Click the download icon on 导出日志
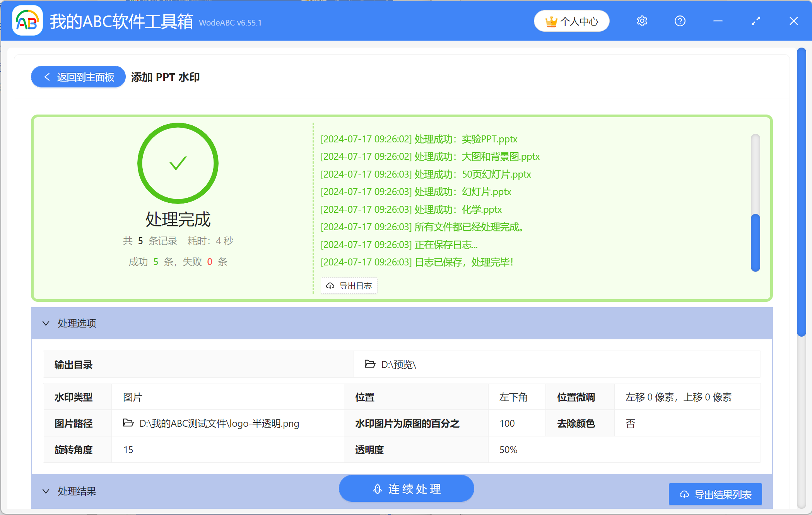Image resolution: width=812 pixels, height=515 pixels. [x=330, y=286]
